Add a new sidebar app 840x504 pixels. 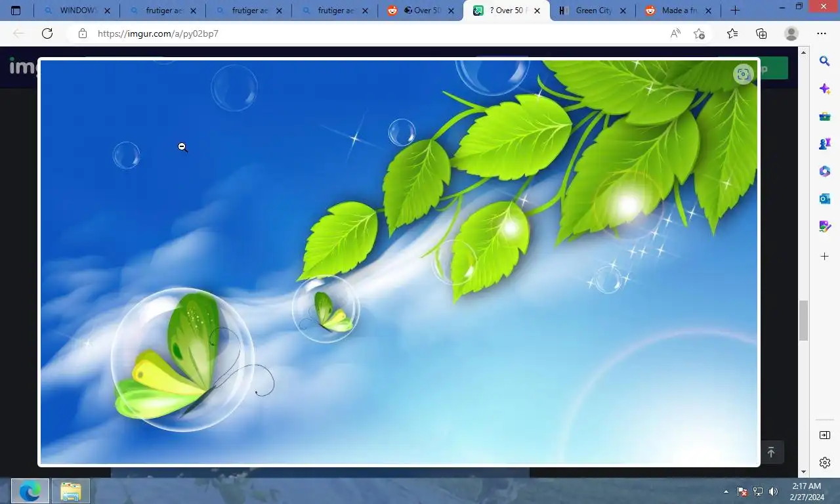[825, 256]
